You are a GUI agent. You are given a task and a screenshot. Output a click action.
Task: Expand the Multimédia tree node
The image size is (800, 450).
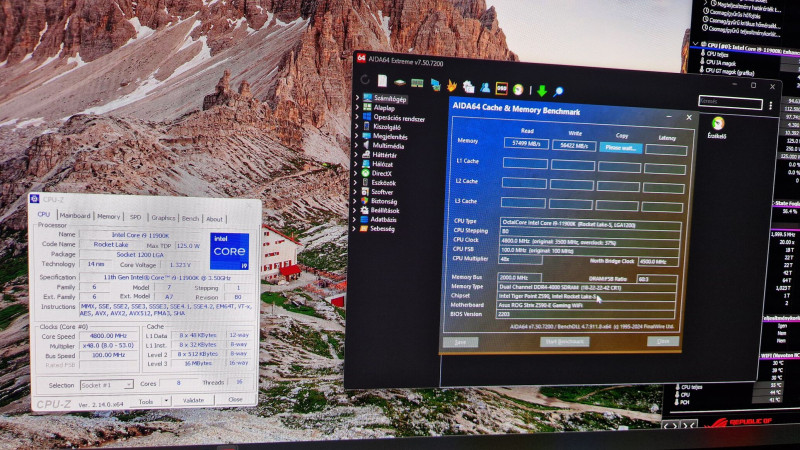pos(357,144)
